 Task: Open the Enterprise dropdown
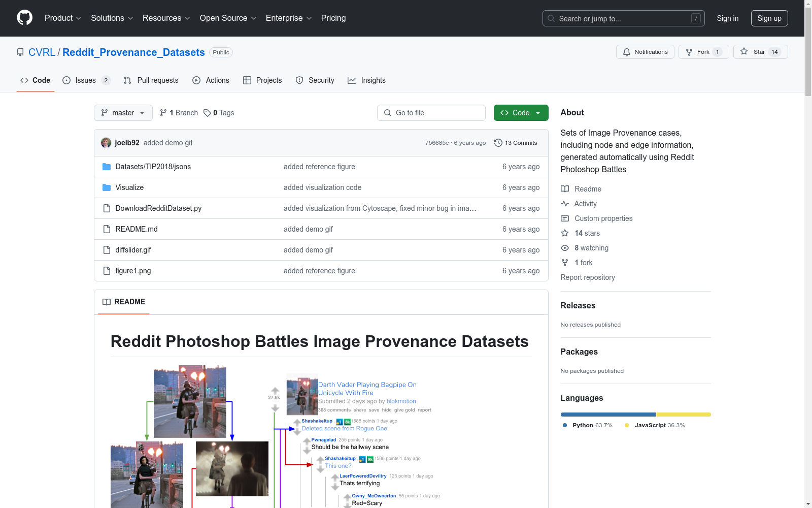pyautogui.click(x=289, y=18)
